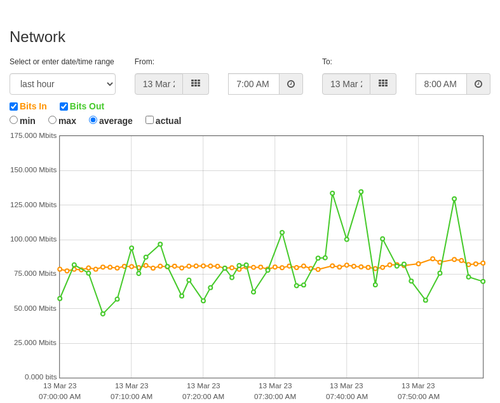Click the 'Bits In' orange legend label

[x=33, y=106]
